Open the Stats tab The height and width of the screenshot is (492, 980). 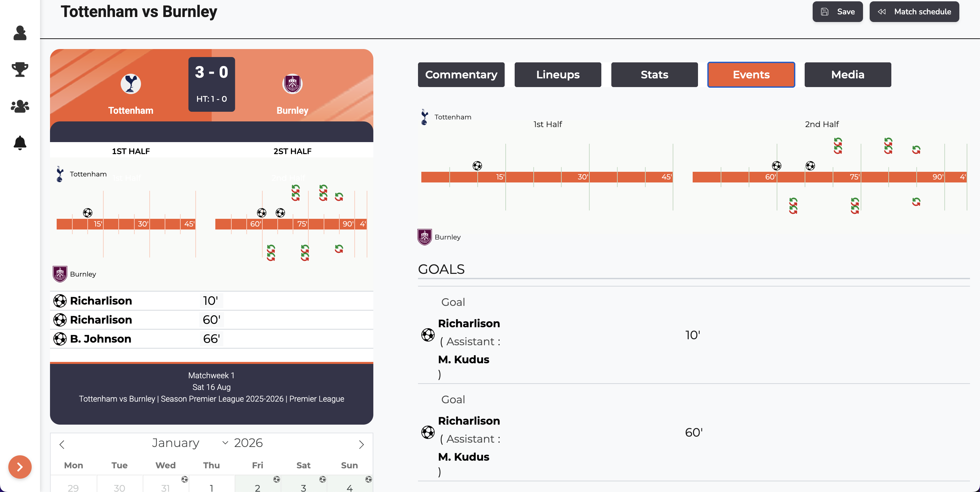(x=654, y=75)
